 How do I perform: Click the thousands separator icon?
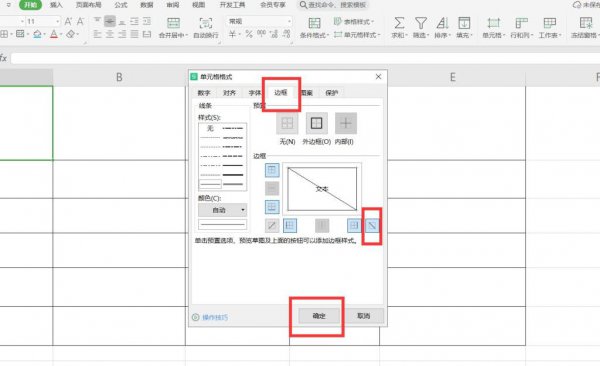click(x=261, y=34)
